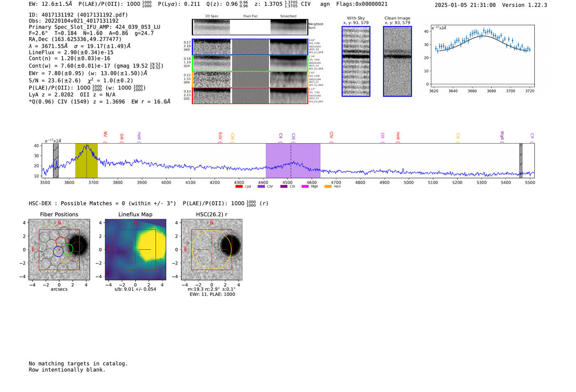
Task: Click the 'EW: 12.6±1.5Å' header value
Action: pyautogui.click(x=51, y=4)
